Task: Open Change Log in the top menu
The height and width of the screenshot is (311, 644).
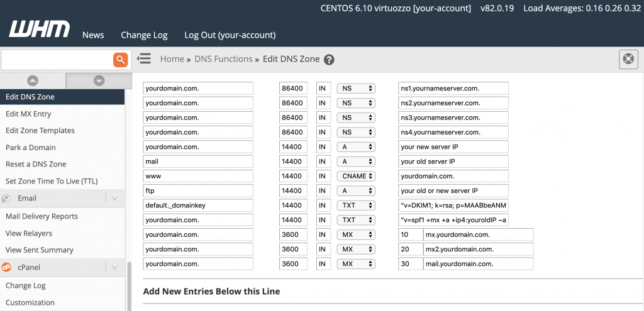Action: (x=144, y=35)
